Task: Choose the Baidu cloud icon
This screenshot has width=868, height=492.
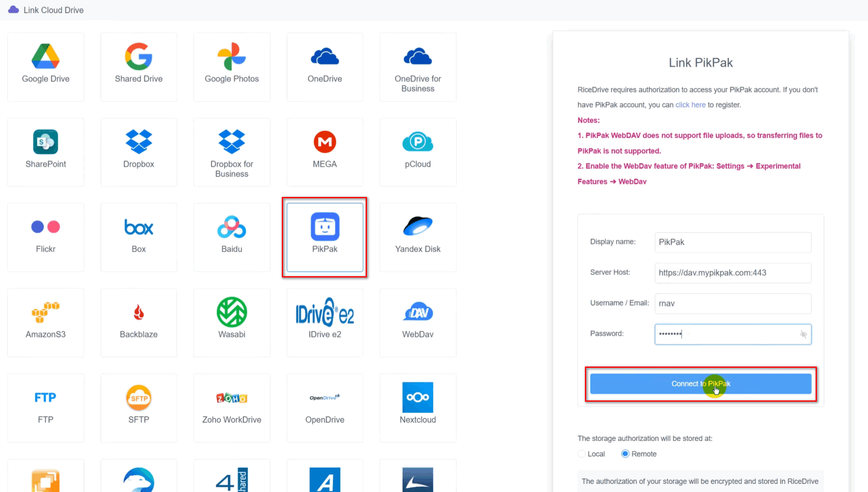Action: pyautogui.click(x=232, y=227)
